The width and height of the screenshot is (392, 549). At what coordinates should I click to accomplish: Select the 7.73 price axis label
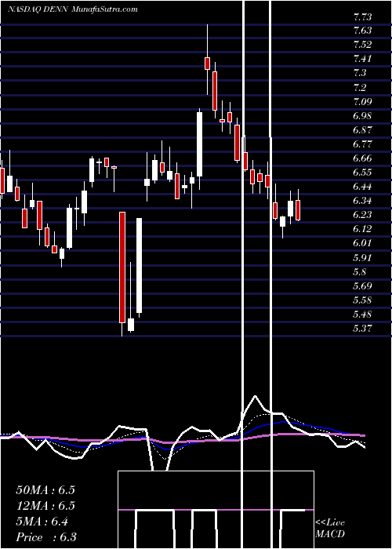point(362,16)
